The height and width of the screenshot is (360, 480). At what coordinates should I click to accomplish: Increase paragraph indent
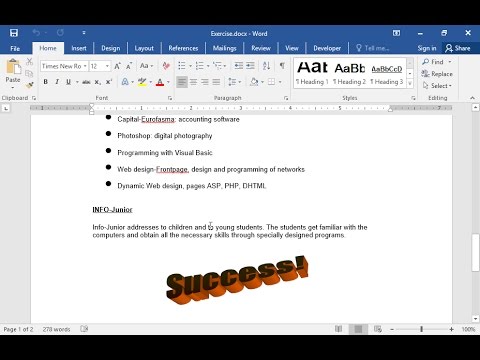click(250, 66)
